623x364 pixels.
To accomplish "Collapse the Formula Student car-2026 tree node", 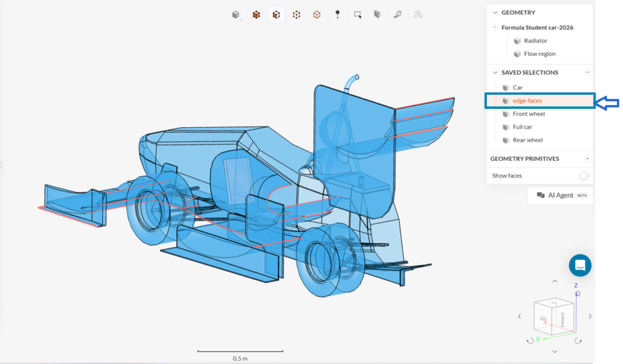I will 495,27.
